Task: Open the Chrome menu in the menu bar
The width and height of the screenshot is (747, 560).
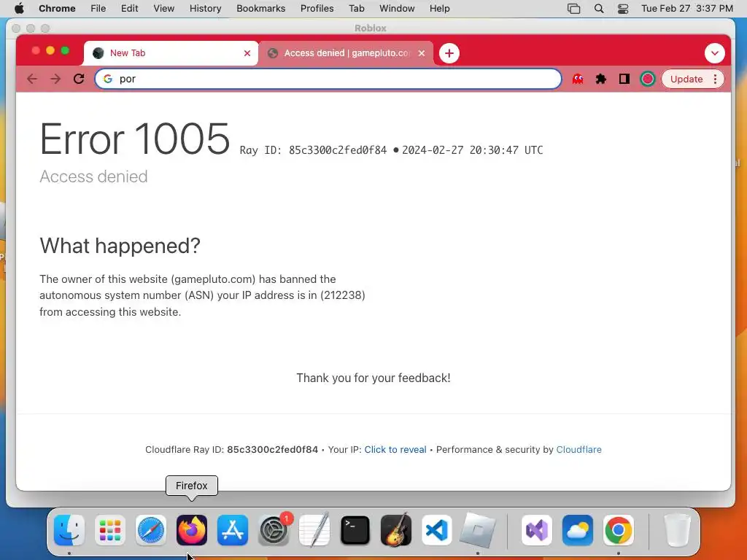Action: tap(57, 9)
